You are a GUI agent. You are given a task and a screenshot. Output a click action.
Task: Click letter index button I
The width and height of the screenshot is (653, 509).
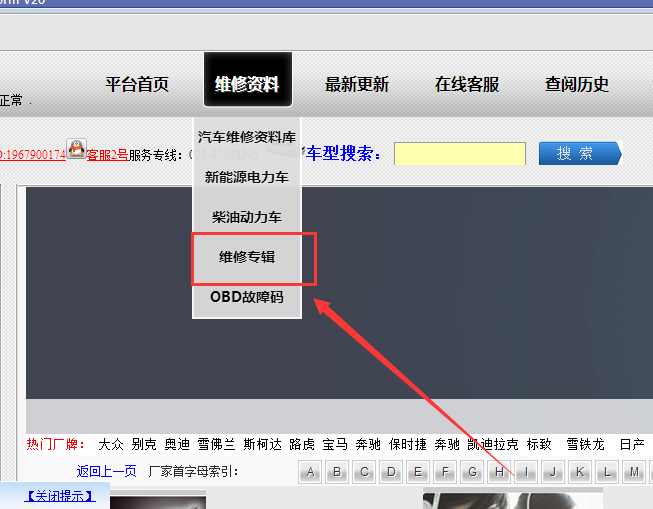[526, 472]
